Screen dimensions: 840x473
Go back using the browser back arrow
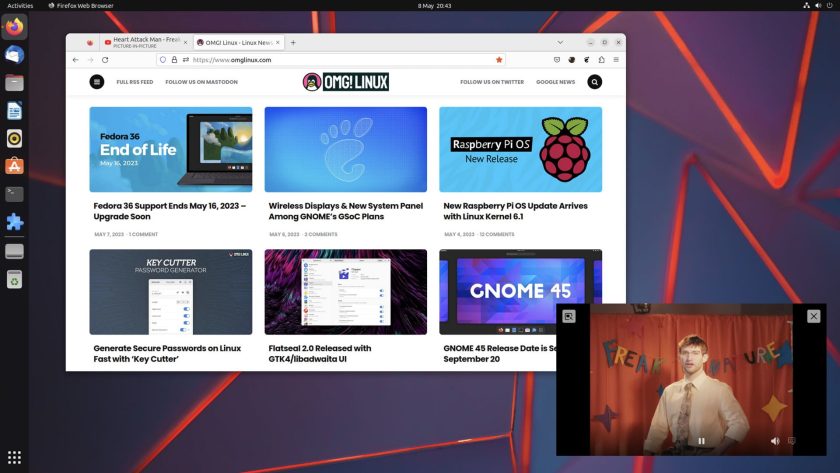pos(76,60)
